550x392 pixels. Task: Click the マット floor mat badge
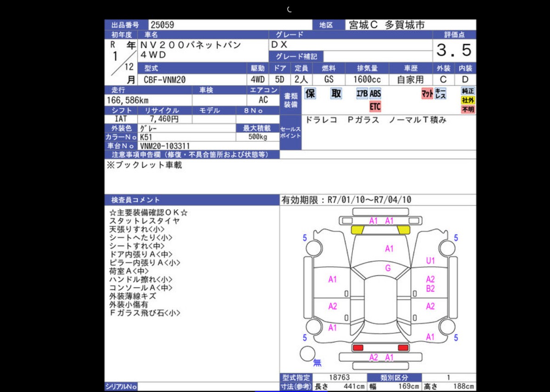[427, 94]
